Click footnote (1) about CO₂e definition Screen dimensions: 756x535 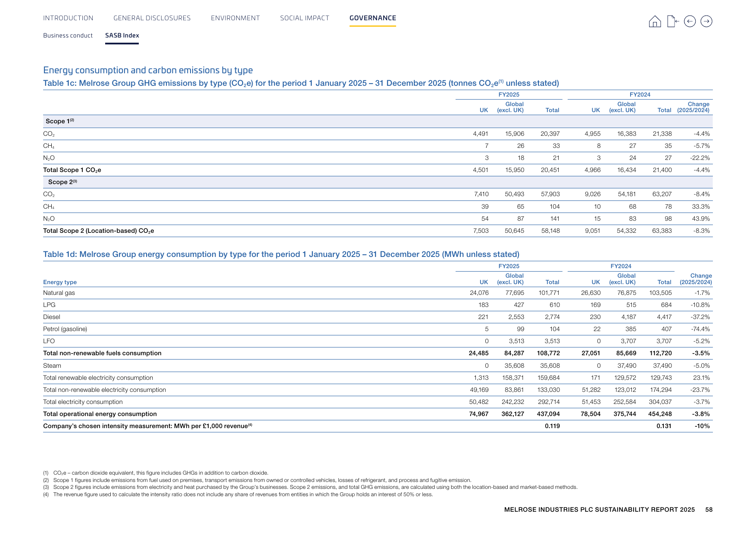156,473
